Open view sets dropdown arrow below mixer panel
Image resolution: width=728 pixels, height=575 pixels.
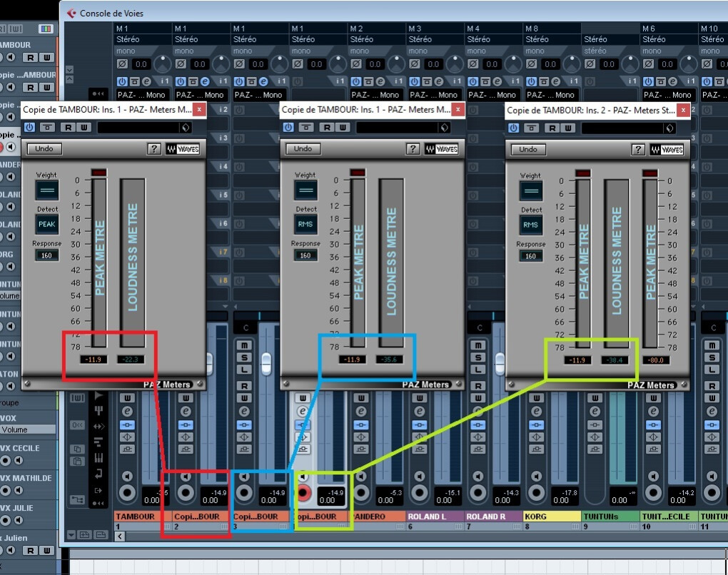coord(71,535)
